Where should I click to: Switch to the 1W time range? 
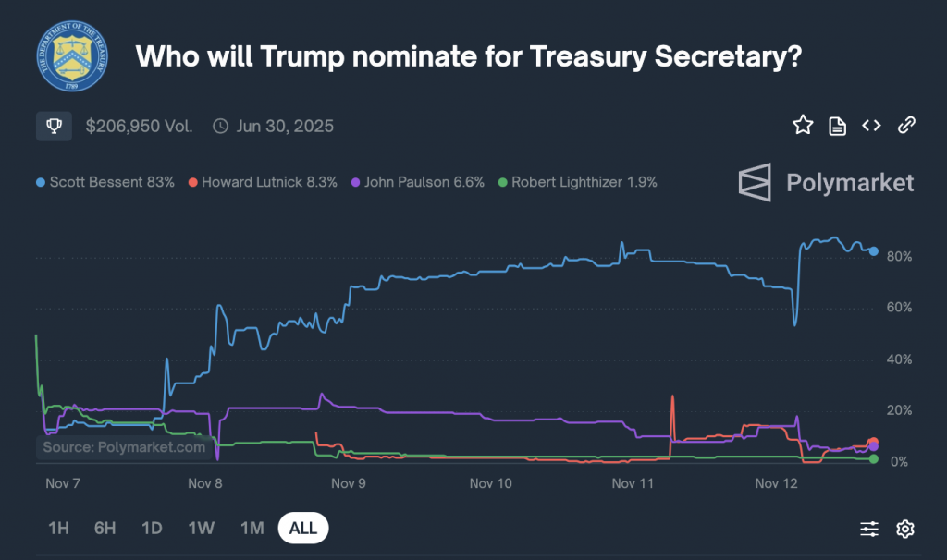pyautogui.click(x=201, y=529)
